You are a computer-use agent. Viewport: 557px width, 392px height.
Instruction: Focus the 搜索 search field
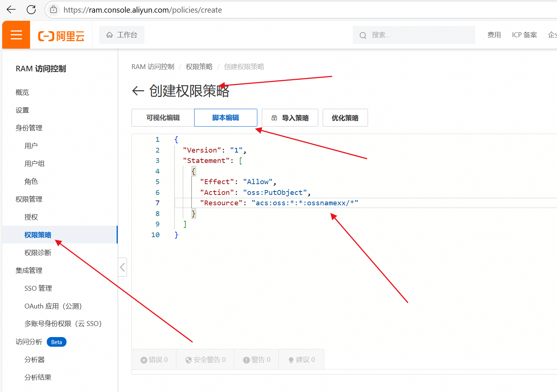(x=414, y=35)
